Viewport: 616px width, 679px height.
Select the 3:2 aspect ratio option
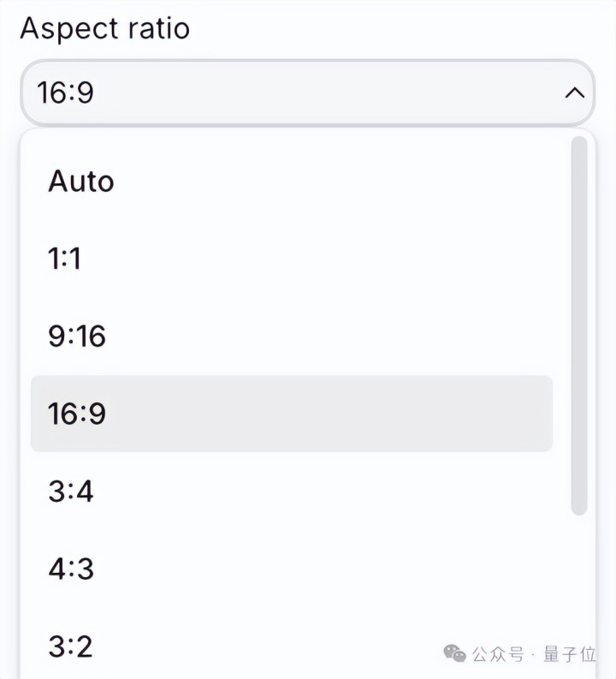pyautogui.click(x=71, y=645)
